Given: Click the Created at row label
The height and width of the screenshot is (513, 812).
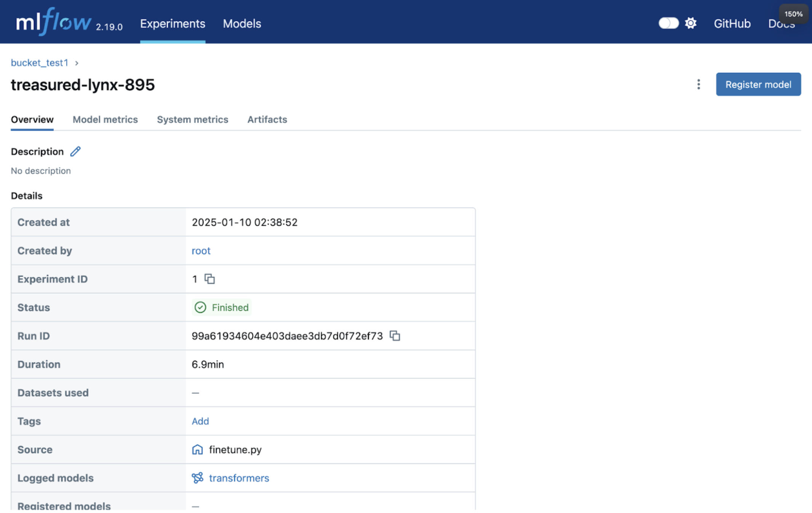Looking at the screenshot, I should pos(43,222).
